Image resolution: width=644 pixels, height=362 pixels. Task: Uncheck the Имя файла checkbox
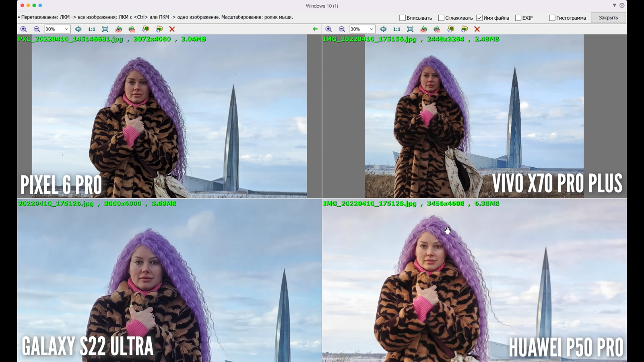pyautogui.click(x=479, y=18)
